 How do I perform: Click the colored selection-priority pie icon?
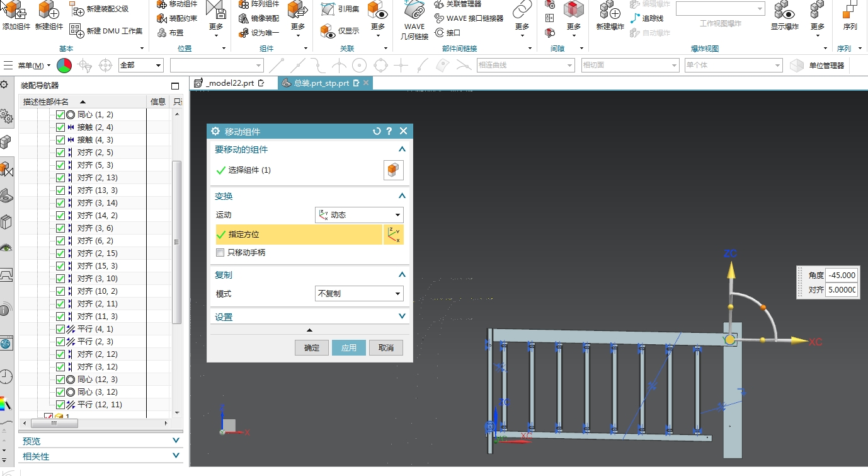(64, 65)
